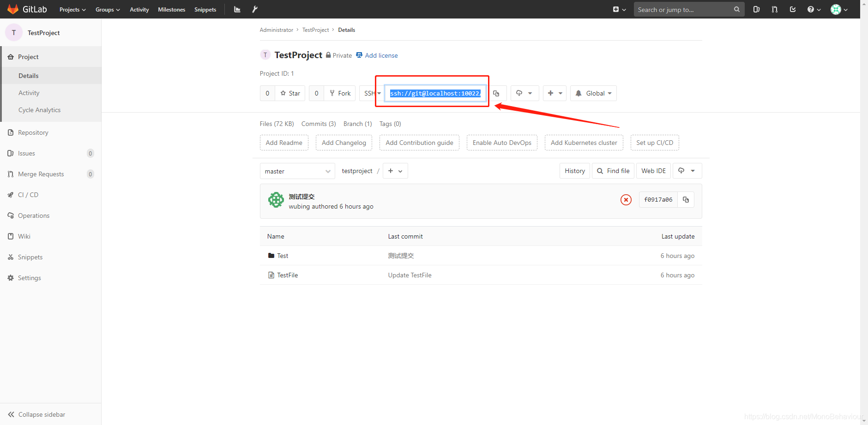Viewport: 868px width, 425px height.
Task: Click the Repository icon in sidebar
Action: click(x=11, y=132)
